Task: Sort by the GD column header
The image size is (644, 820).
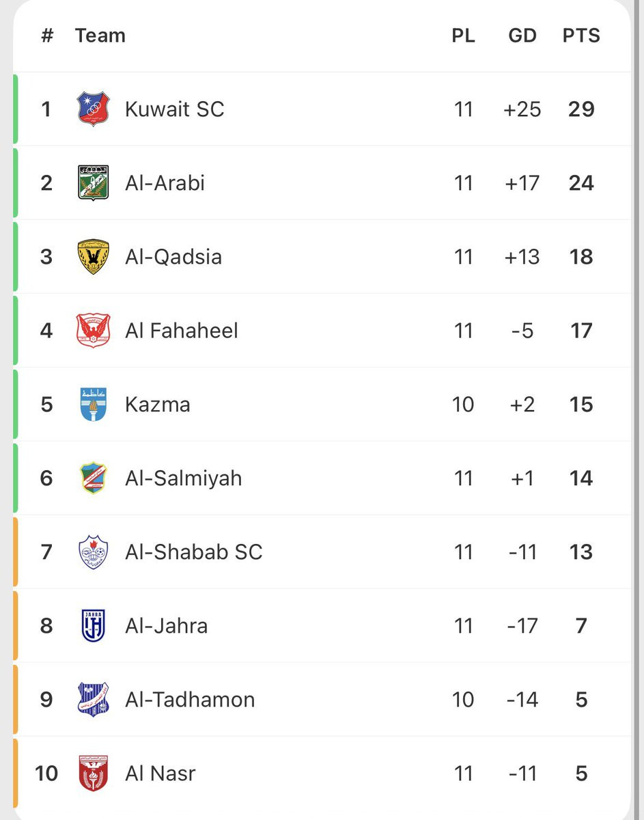Action: pos(522,36)
